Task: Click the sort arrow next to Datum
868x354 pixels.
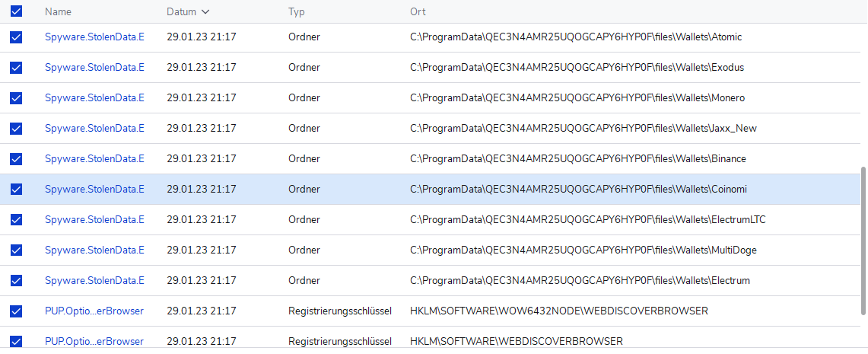Action: [205, 11]
